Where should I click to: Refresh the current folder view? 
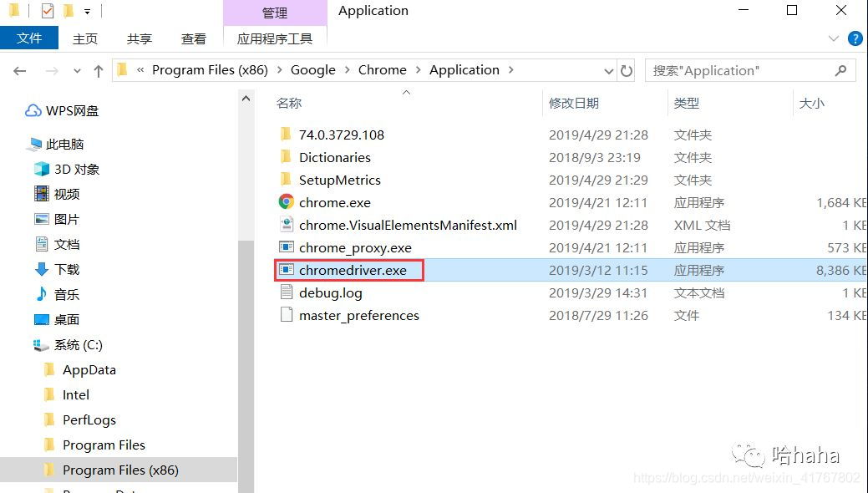(x=626, y=71)
